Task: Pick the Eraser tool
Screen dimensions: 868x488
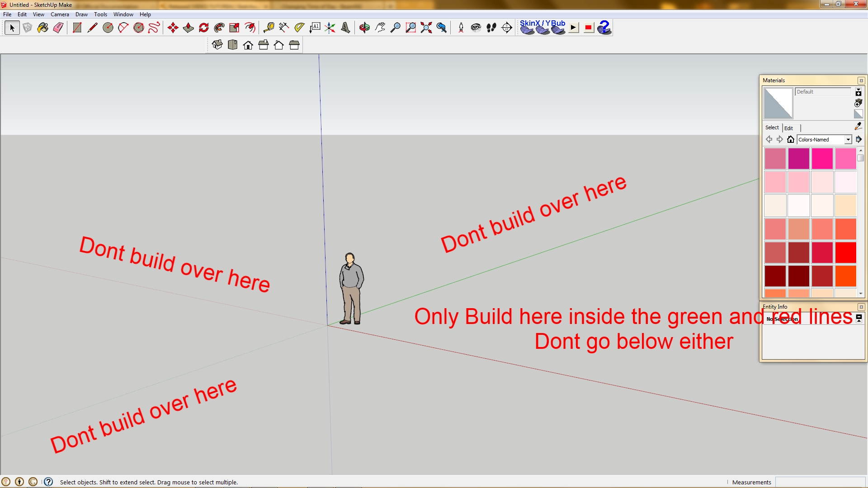Action: click(x=58, y=28)
